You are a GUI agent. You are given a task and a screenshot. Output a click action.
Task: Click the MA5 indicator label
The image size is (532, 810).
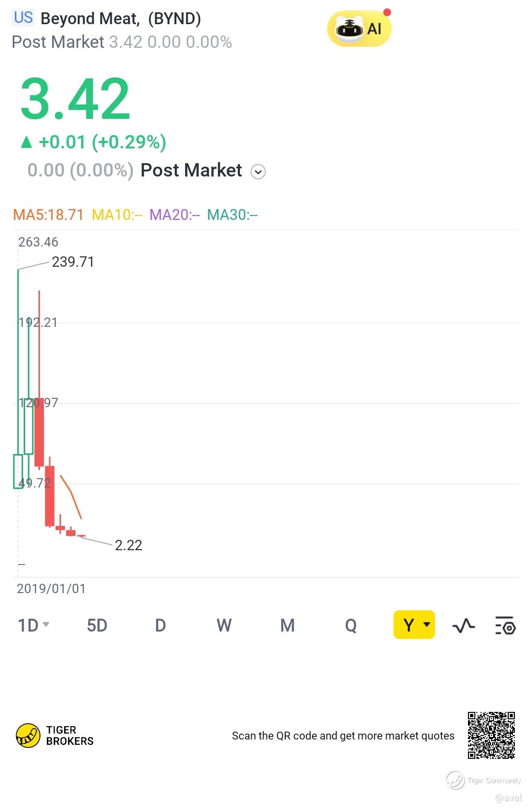[48, 215]
